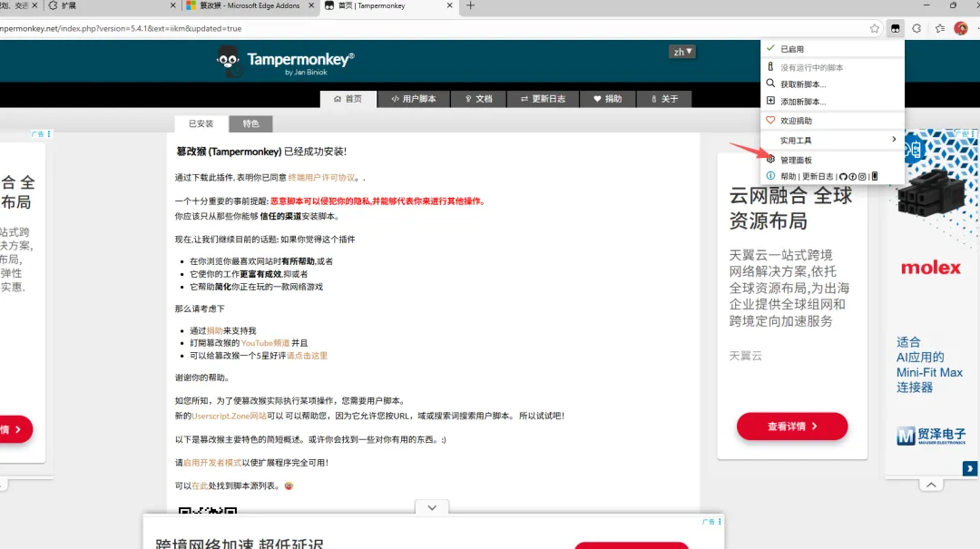Open the 终端用户许可协议 link
Screen dimensions: 980x549
pyautogui.click(x=321, y=178)
